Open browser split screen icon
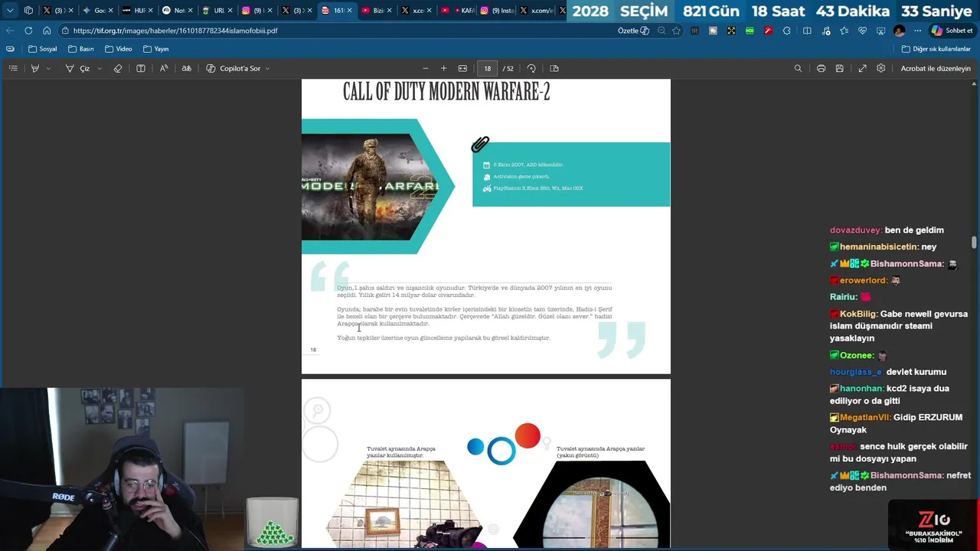Viewport: 980px width, 551px height. point(807,31)
